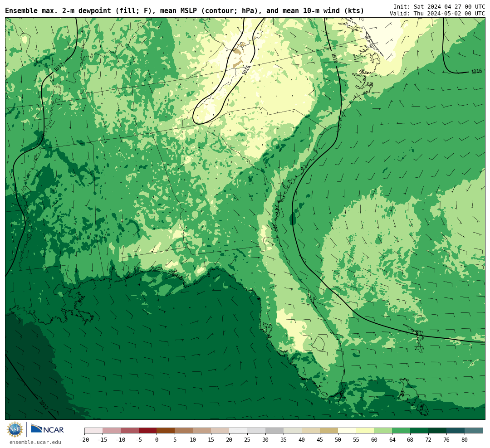Click the colorbar tick label '0'
The image size is (490, 448).
[157, 439]
